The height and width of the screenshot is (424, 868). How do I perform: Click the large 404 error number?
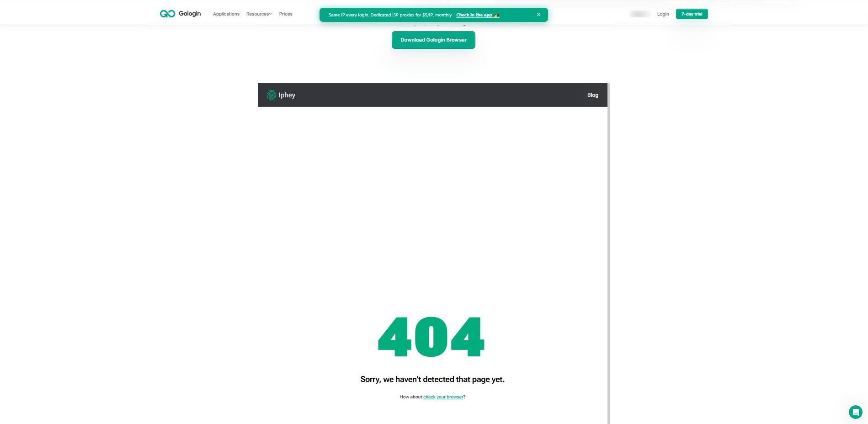431,337
